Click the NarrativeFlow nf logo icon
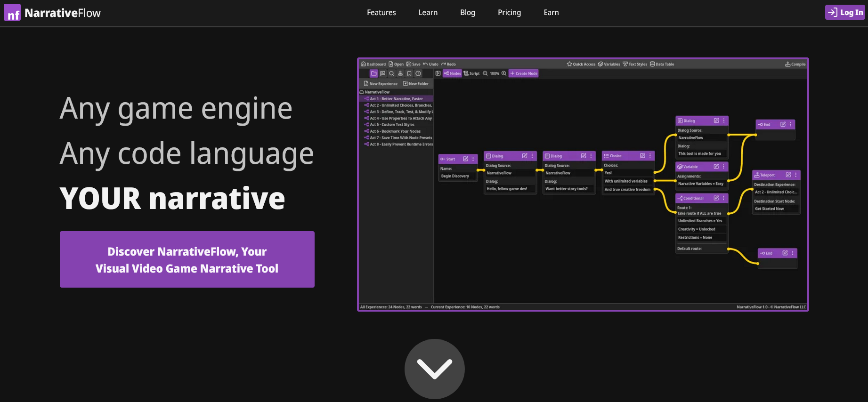868x402 pixels. (x=12, y=12)
